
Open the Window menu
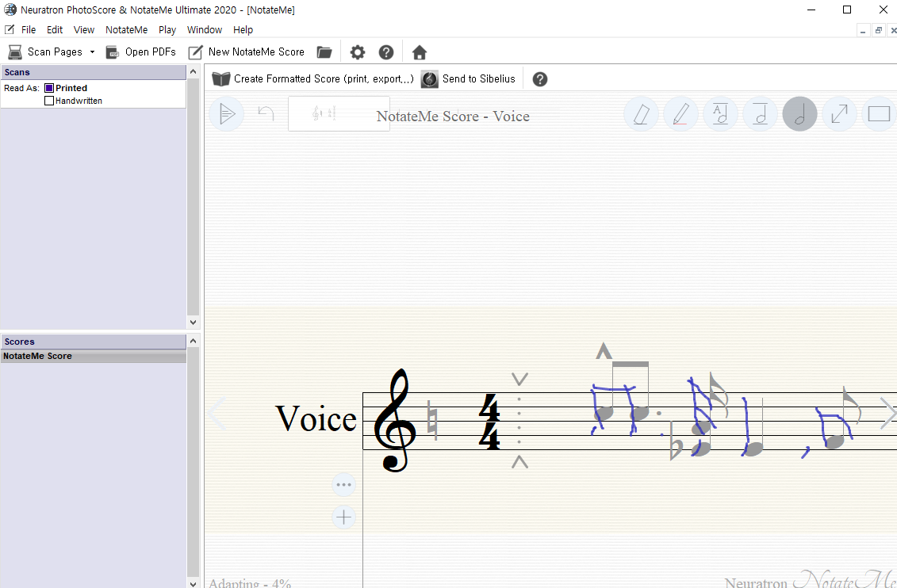pos(205,29)
